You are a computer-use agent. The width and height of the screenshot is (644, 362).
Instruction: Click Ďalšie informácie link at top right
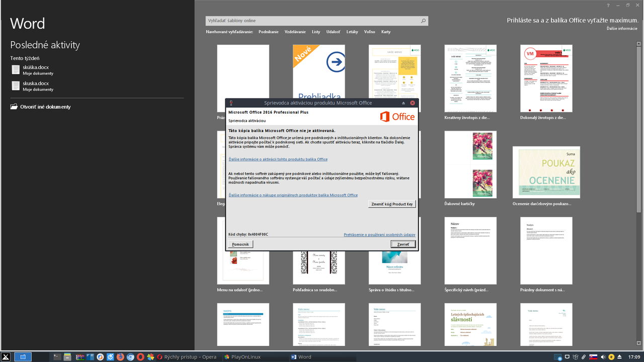point(622,29)
